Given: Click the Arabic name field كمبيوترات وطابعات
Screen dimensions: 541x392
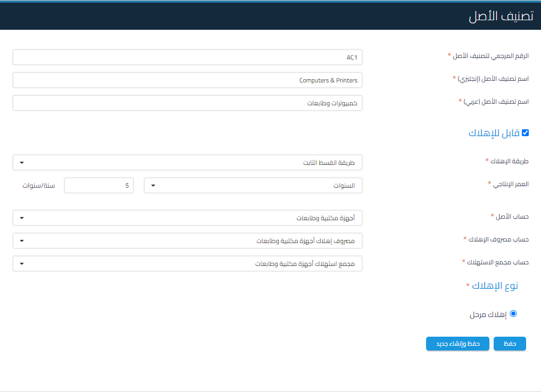Looking at the screenshot, I should click(x=187, y=103).
